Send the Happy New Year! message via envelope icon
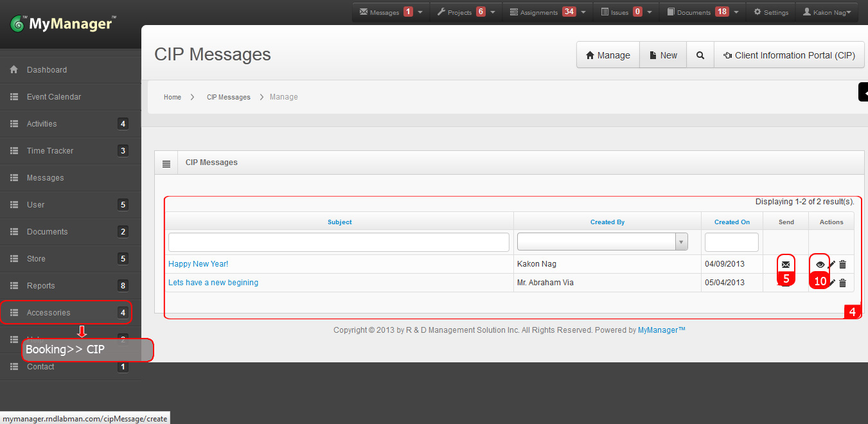Screen dimensions: 868x424 pos(785,264)
